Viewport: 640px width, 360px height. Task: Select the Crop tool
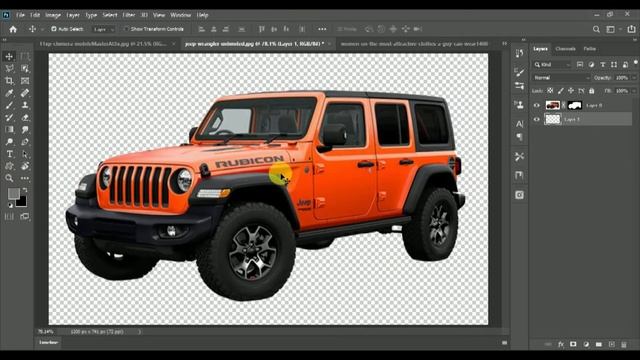[x=9, y=81]
